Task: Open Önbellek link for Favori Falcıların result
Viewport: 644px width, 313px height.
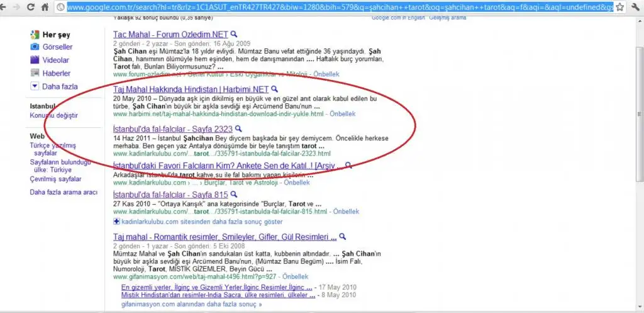Action: pos(297,182)
